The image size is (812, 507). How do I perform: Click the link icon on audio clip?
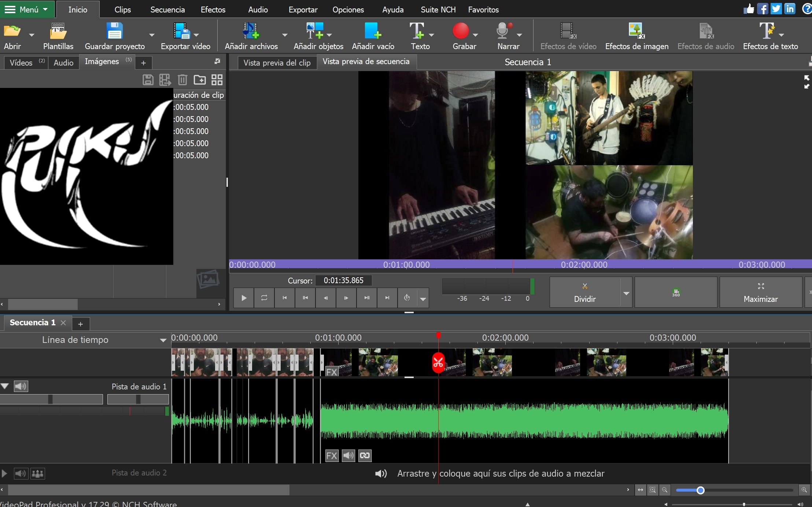[x=365, y=456]
